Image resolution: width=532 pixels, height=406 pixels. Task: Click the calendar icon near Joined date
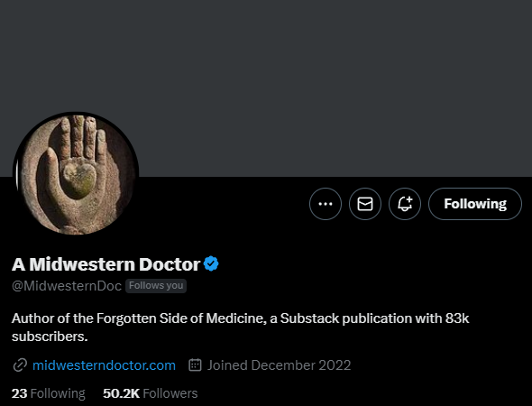coord(195,364)
